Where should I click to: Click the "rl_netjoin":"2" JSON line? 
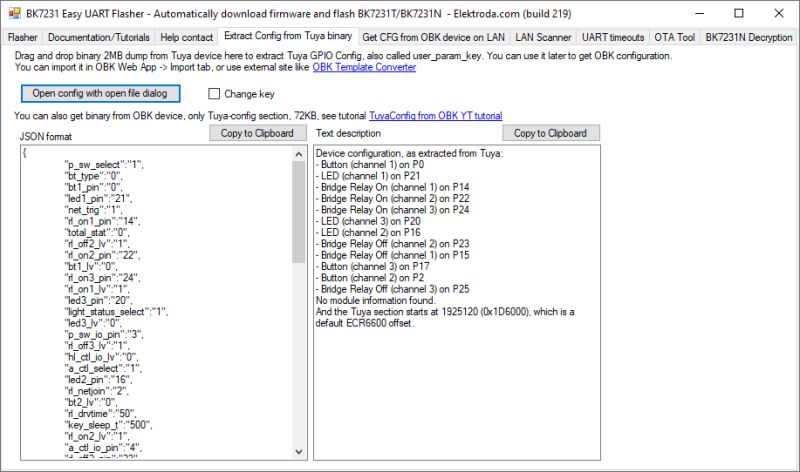point(96,391)
